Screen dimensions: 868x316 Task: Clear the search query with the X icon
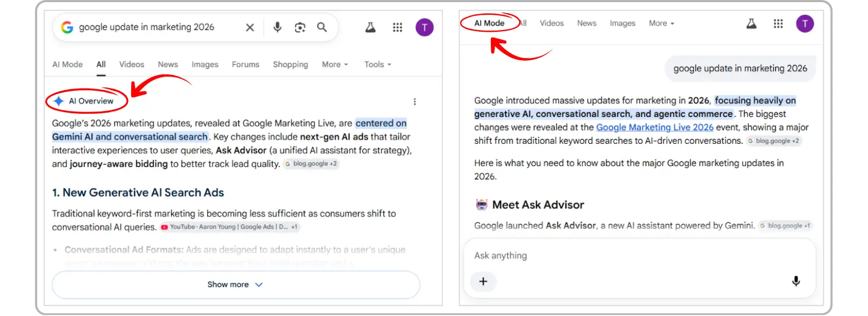click(x=250, y=27)
